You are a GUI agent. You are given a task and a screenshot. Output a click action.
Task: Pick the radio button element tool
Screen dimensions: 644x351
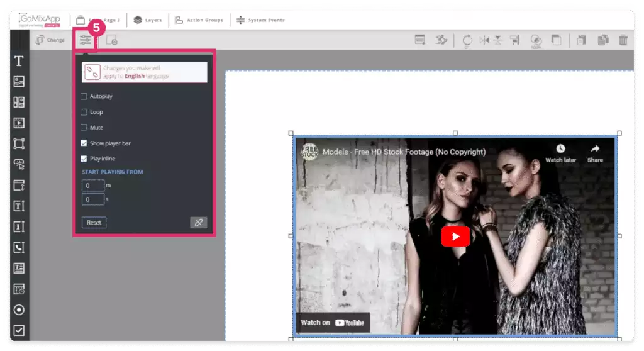tap(19, 309)
